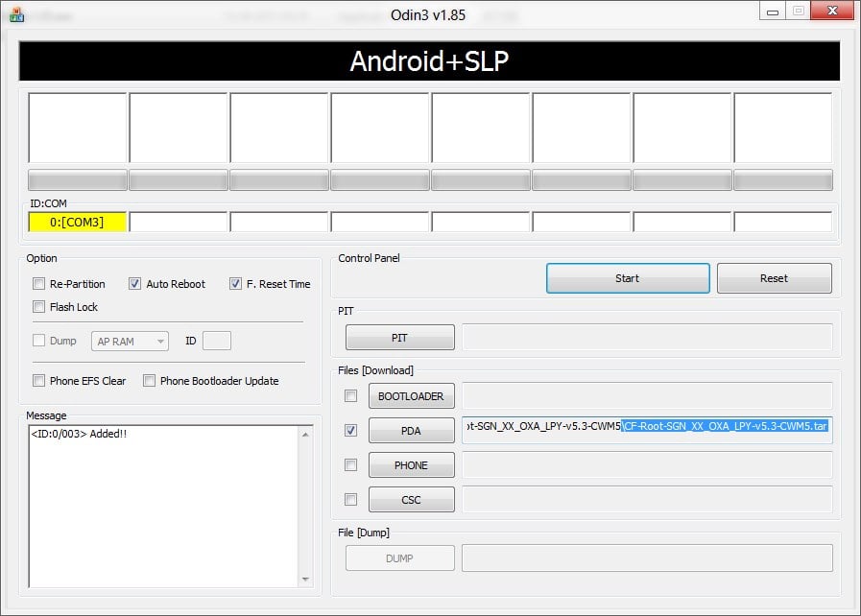Click PDA to choose a firmware file
The height and width of the screenshot is (616, 861).
[x=411, y=430]
